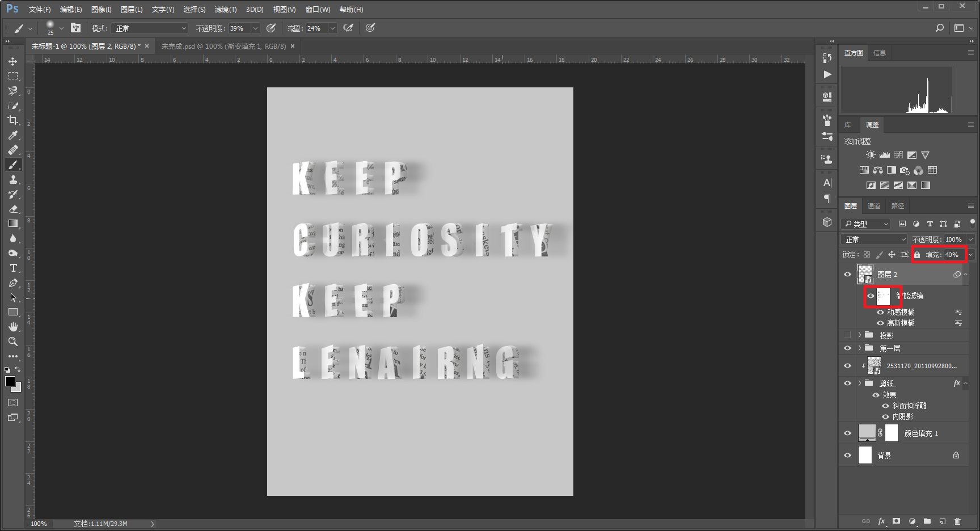Select the Zoom tool
The width and height of the screenshot is (980, 531).
[x=12, y=342]
